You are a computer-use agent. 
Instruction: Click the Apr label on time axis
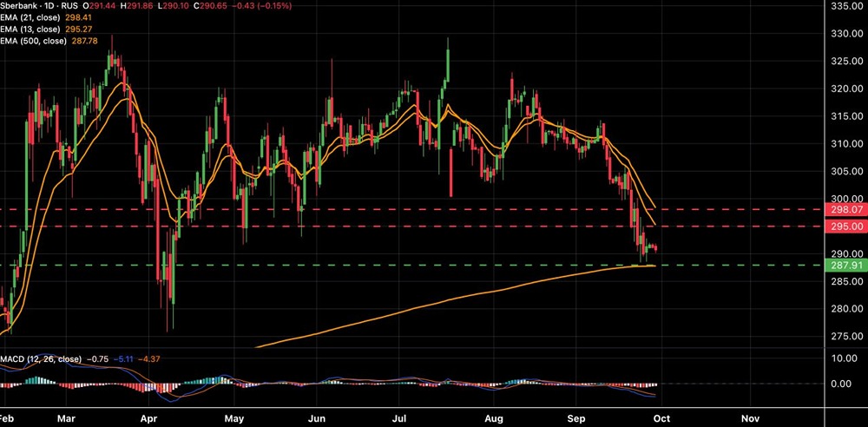(149, 418)
